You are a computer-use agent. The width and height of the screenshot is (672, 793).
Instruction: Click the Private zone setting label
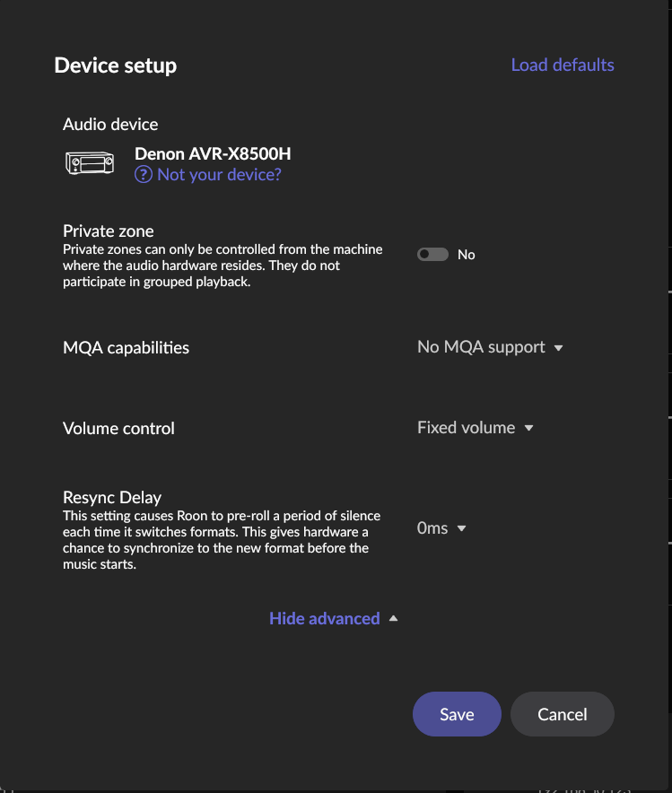coord(109,231)
